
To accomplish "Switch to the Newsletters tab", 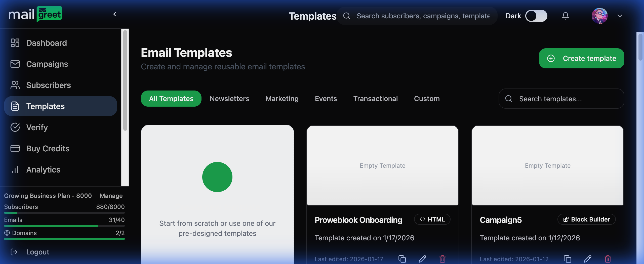I will click(x=229, y=99).
